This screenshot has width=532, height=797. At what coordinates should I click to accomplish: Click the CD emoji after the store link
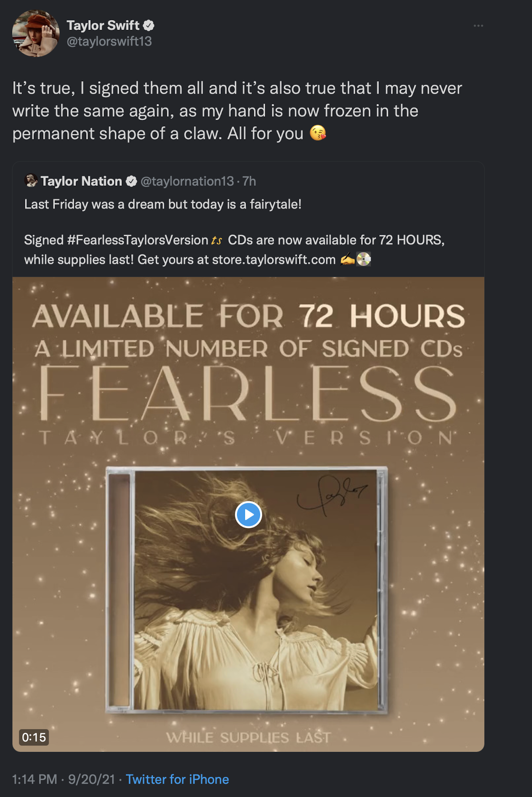click(364, 259)
